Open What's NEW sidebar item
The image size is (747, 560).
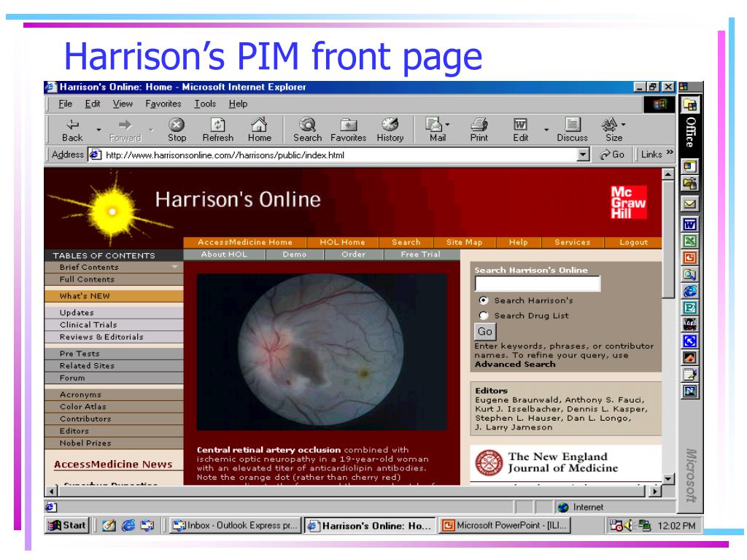click(x=114, y=296)
